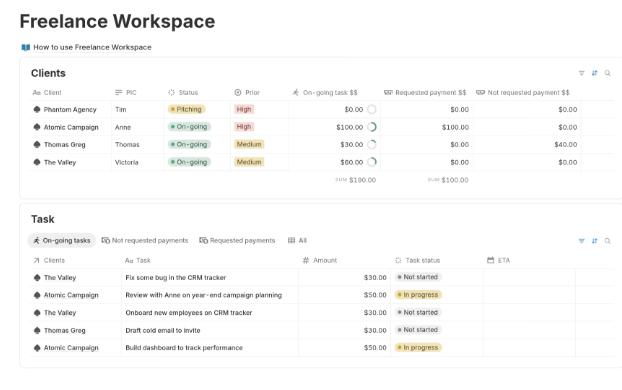Click the Freelance Workspace page title

coord(117,21)
